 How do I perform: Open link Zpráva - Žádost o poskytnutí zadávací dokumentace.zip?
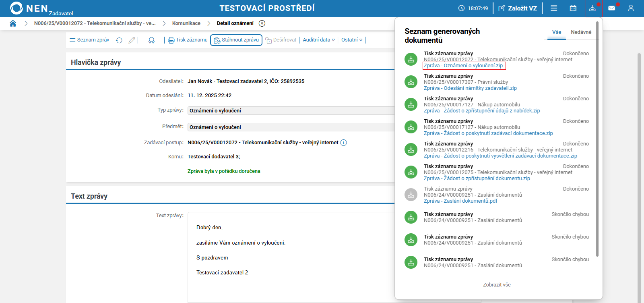tap(488, 133)
